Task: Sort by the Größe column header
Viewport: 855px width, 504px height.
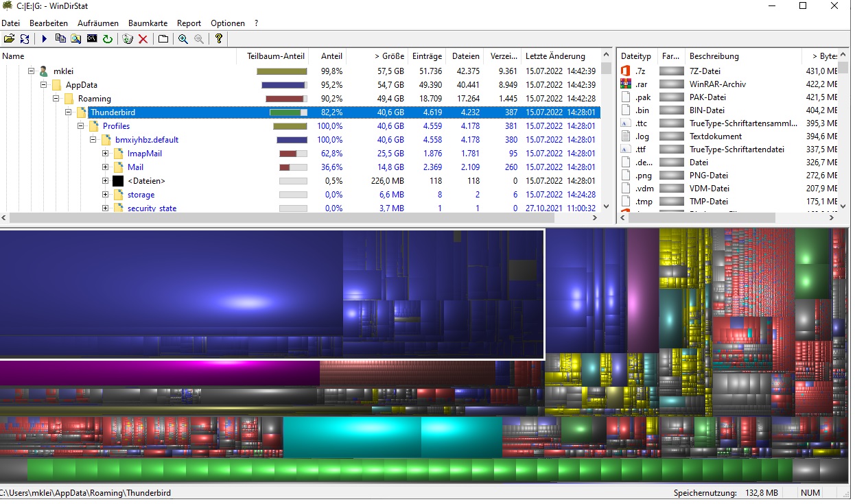Action: click(377, 56)
